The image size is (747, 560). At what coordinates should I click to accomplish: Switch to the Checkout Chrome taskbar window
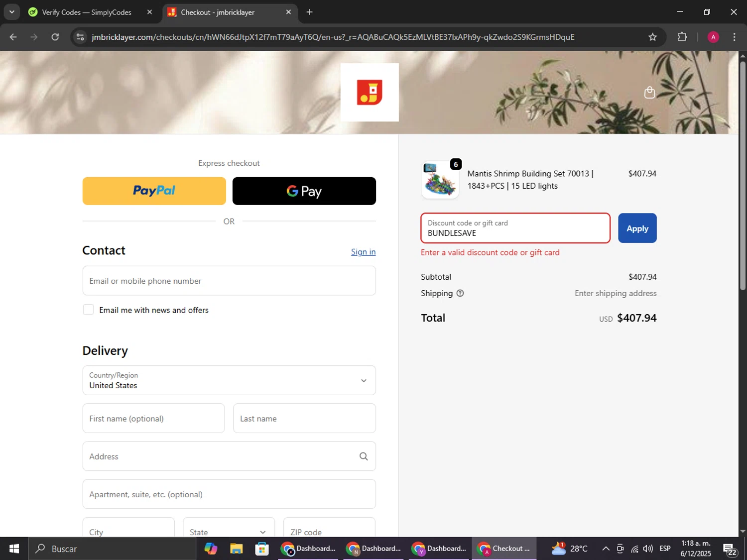click(504, 549)
